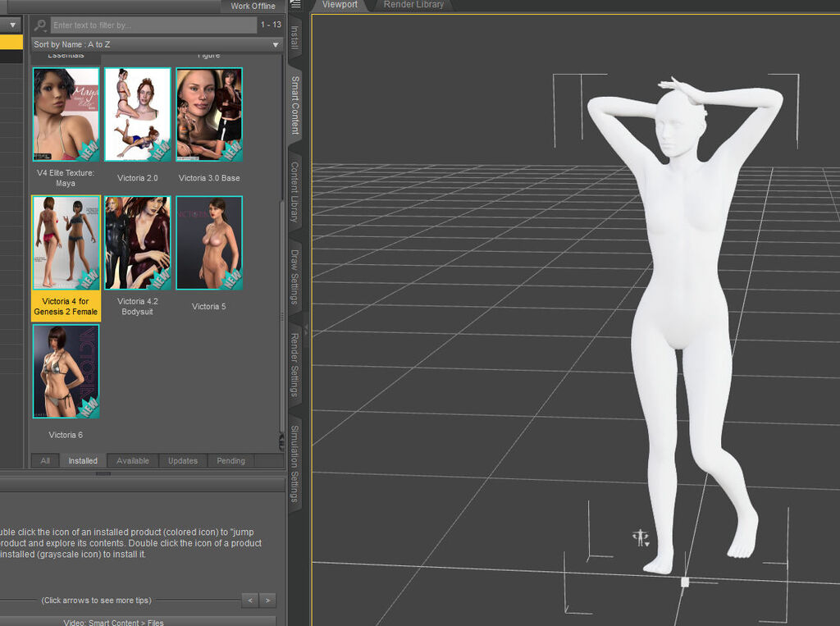Open the Render Library tab

(x=413, y=5)
